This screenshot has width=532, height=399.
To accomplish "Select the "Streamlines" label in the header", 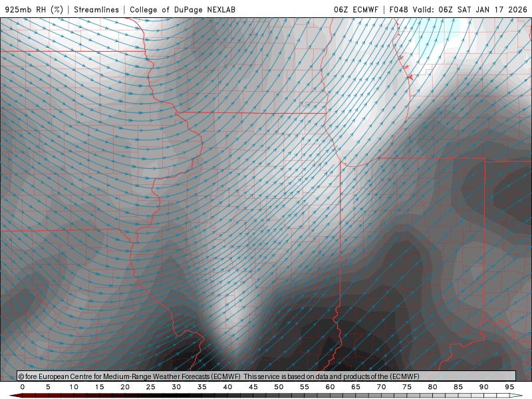I will (96, 9).
